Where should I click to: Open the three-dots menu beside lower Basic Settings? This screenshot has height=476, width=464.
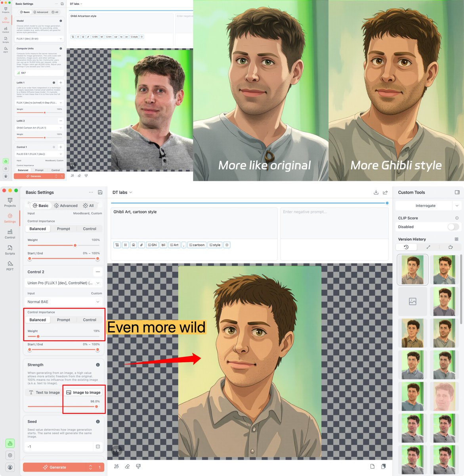point(91,192)
